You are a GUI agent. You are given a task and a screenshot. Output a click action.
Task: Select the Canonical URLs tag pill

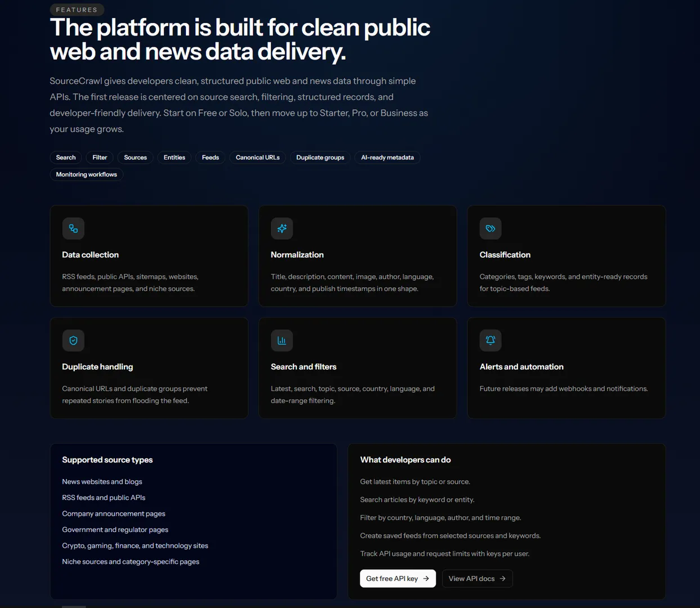pyautogui.click(x=258, y=158)
